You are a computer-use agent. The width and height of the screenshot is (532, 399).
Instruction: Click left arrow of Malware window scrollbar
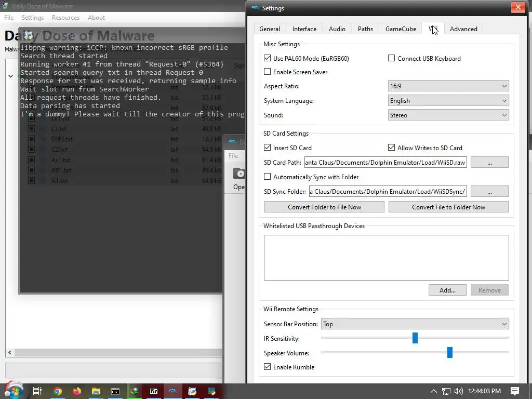10,353
